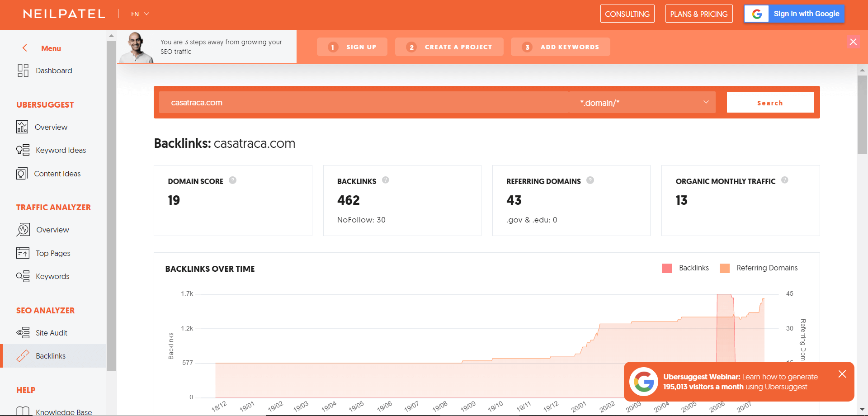
Task: Click the Traffic Analyzer Overview icon
Action: tap(23, 230)
